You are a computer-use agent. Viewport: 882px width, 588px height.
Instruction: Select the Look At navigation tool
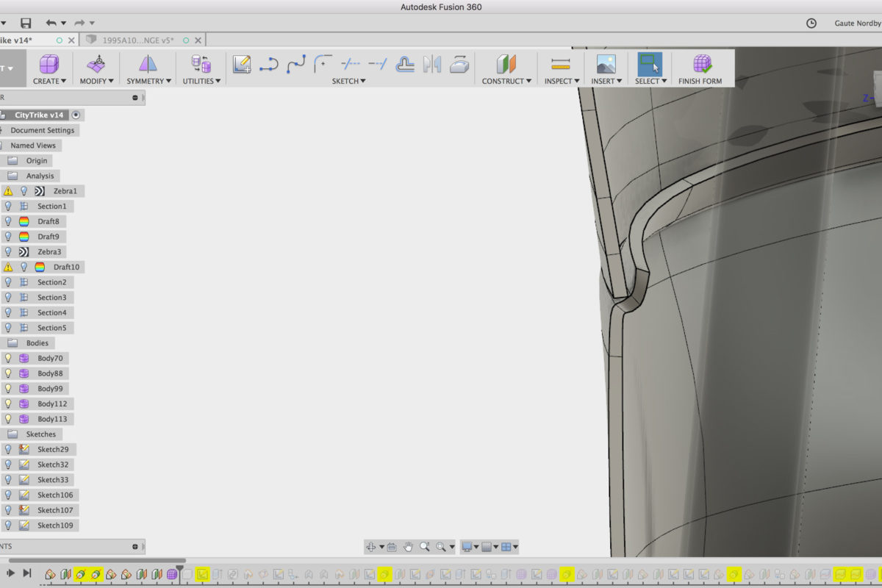[392, 547]
